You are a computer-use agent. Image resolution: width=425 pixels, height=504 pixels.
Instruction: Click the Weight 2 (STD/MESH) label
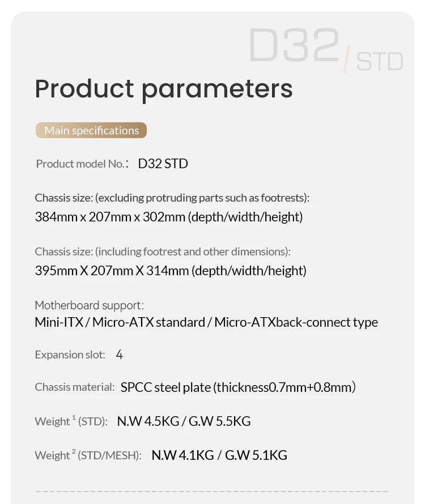tap(88, 455)
